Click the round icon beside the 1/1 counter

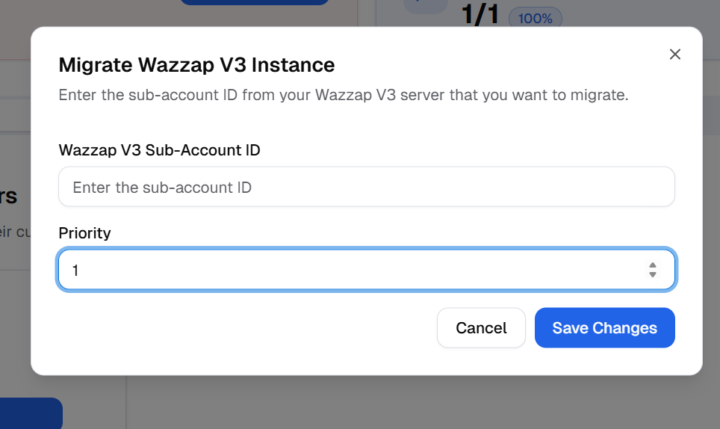click(425, 6)
